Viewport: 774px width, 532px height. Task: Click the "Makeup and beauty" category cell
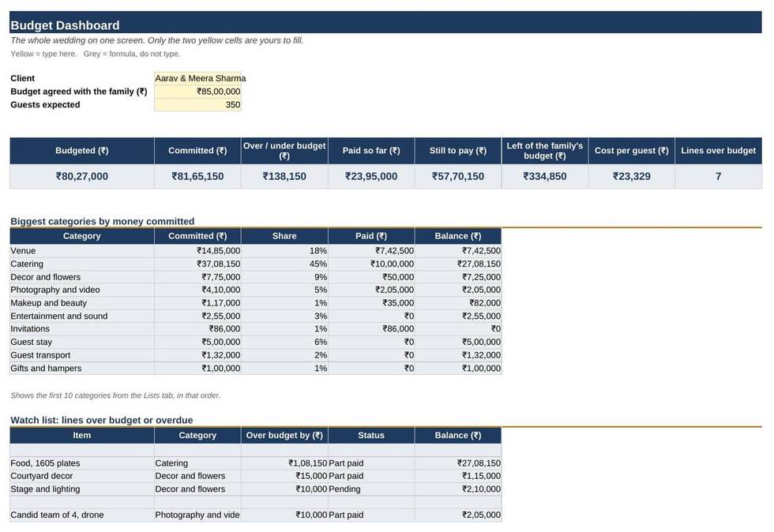pos(82,303)
